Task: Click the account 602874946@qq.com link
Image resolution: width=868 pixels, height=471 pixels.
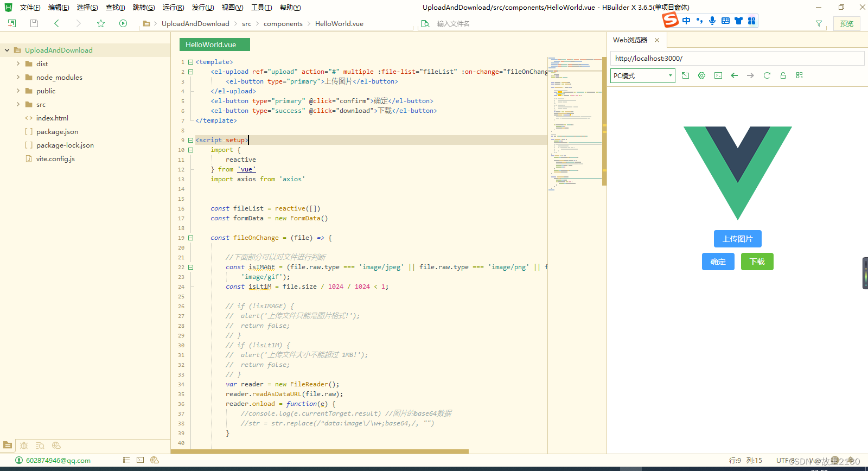Action: coord(59,460)
